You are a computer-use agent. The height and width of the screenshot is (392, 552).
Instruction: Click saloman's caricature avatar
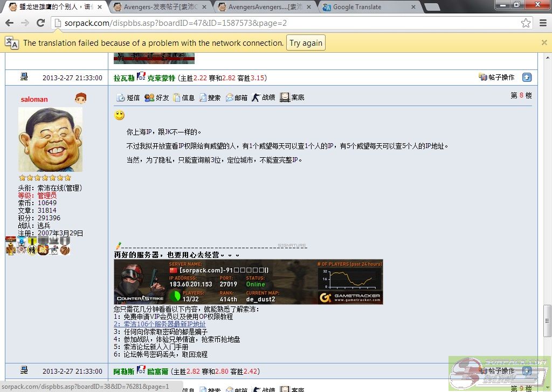pos(50,139)
